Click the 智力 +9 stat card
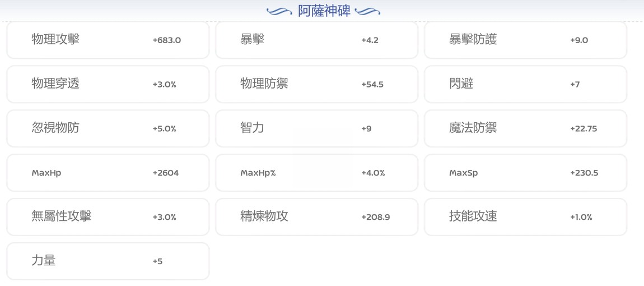Image resolution: width=644 pixels, height=286 pixels. (316, 128)
